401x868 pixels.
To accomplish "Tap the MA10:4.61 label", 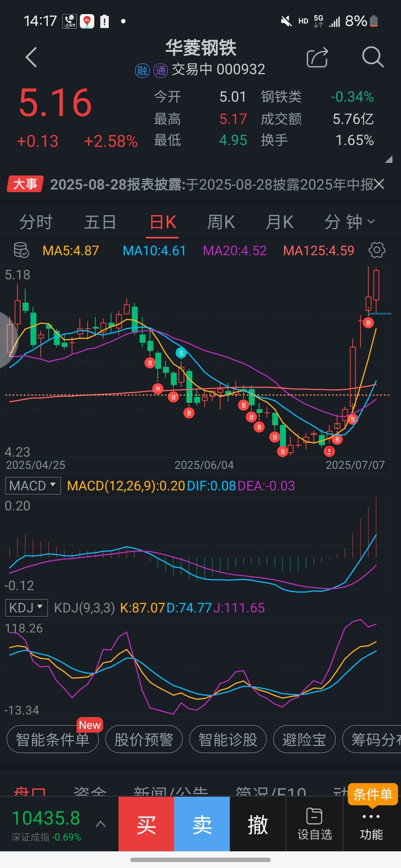I will 154,251.
